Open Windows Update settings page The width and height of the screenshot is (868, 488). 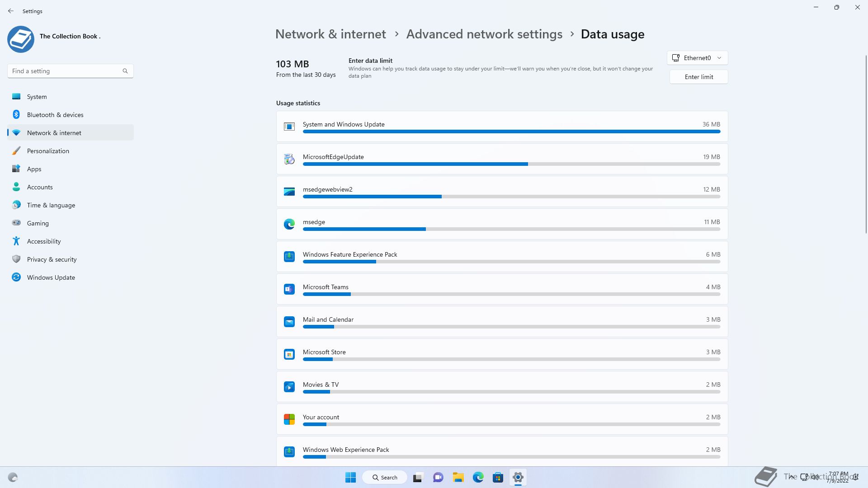71,277
